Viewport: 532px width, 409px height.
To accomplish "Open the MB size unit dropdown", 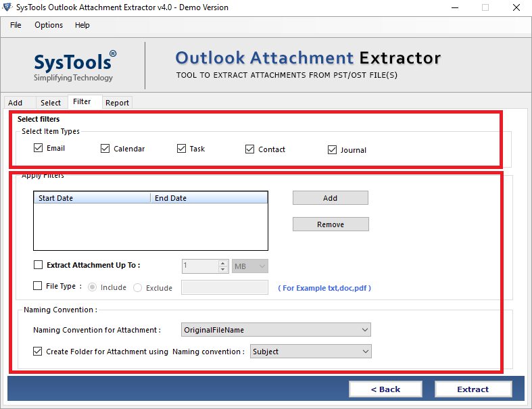I will coord(250,266).
